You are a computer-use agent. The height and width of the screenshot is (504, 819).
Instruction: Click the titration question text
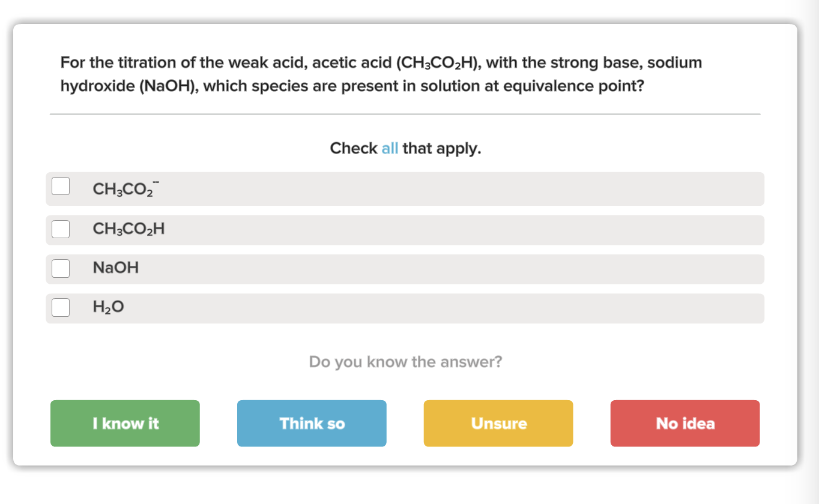(x=380, y=73)
